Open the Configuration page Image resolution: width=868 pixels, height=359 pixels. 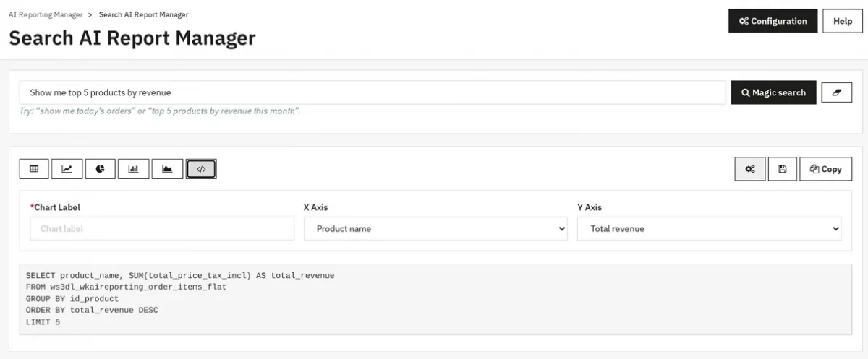773,21
